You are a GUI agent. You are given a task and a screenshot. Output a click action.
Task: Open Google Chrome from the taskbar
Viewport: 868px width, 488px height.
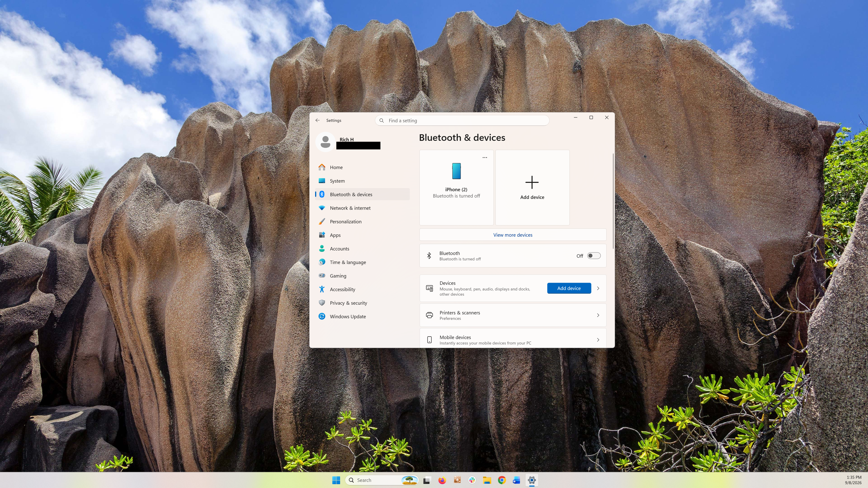(x=502, y=480)
